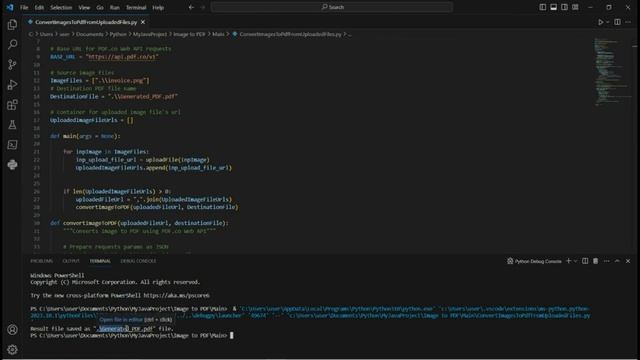This screenshot has width=640, height=360.
Task: Toggle the primary side bar layout
Action: [x=542, y=7]
